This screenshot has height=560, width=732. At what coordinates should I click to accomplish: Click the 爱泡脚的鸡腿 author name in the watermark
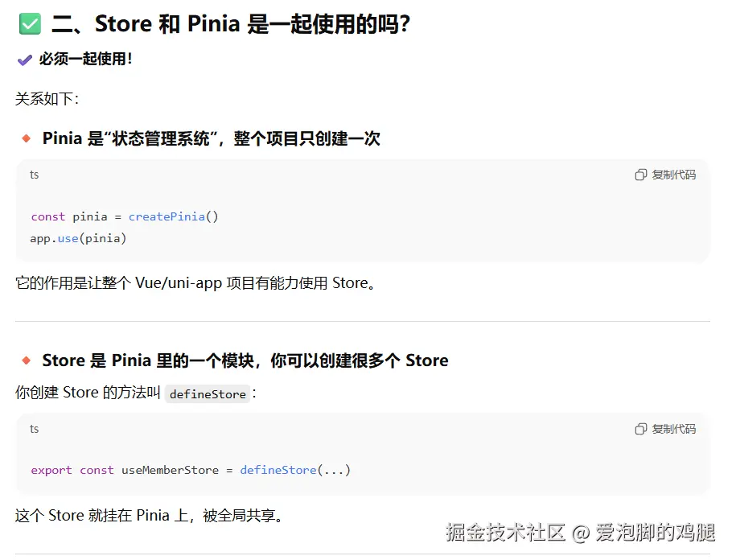[656, 532]
